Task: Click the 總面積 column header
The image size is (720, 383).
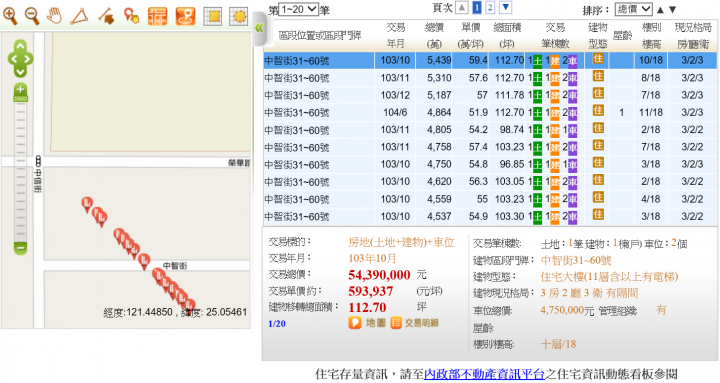Action: click(x=507, y=36)
